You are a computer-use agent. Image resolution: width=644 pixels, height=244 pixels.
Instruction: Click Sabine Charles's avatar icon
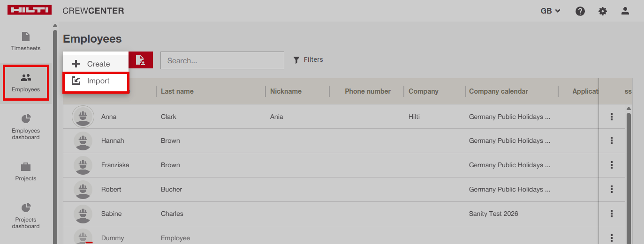tap(83, 214)
